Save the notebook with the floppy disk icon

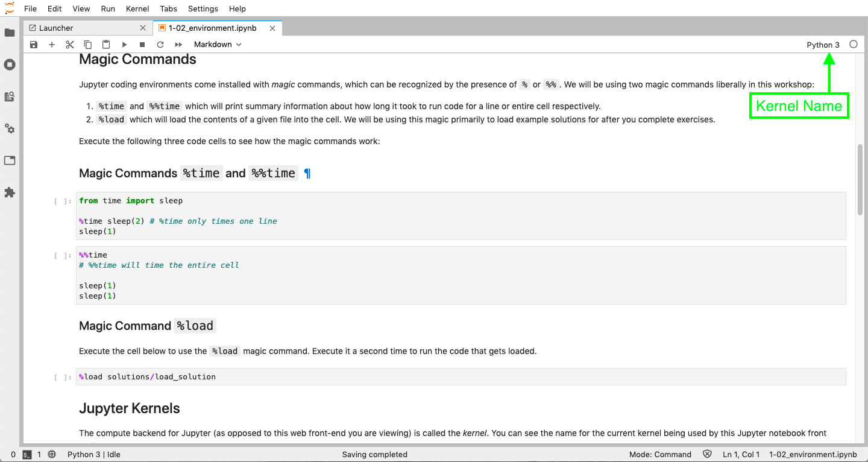click(34, 45)
